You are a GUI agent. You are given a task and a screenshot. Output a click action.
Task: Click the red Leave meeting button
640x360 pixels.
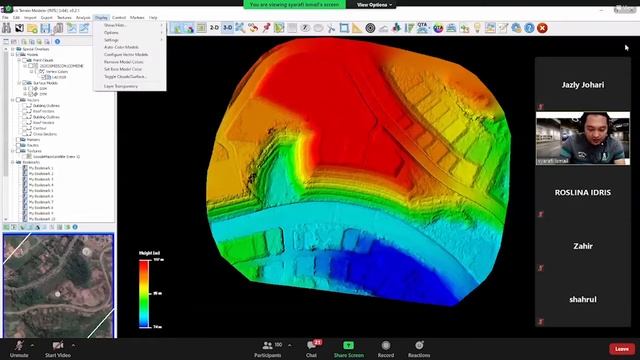click(622, 349)
